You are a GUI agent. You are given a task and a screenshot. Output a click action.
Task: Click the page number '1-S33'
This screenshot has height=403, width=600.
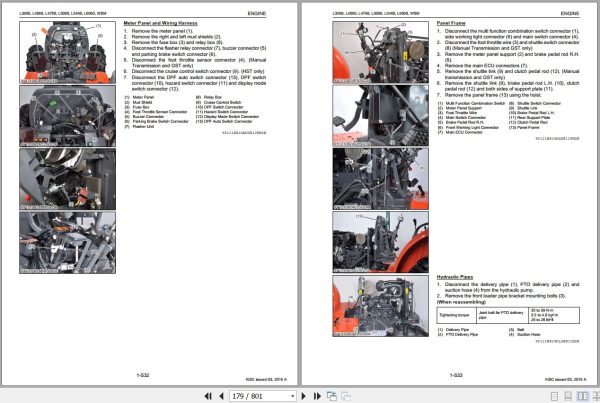click(456, 375)
